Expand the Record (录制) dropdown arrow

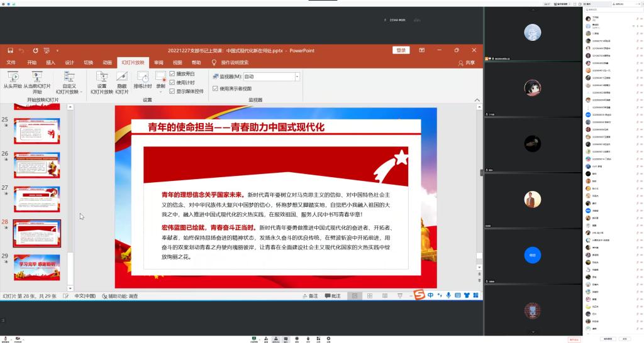(x=160, y=92)
